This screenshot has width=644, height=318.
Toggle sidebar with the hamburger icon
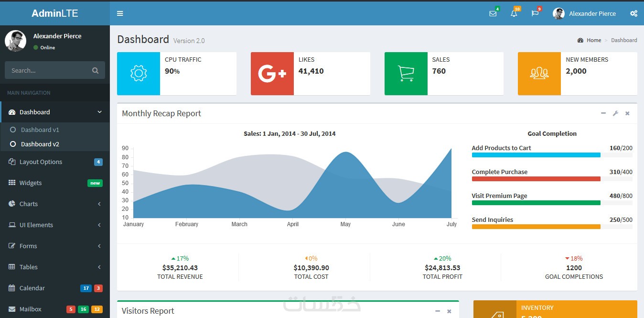click(120, 13)
